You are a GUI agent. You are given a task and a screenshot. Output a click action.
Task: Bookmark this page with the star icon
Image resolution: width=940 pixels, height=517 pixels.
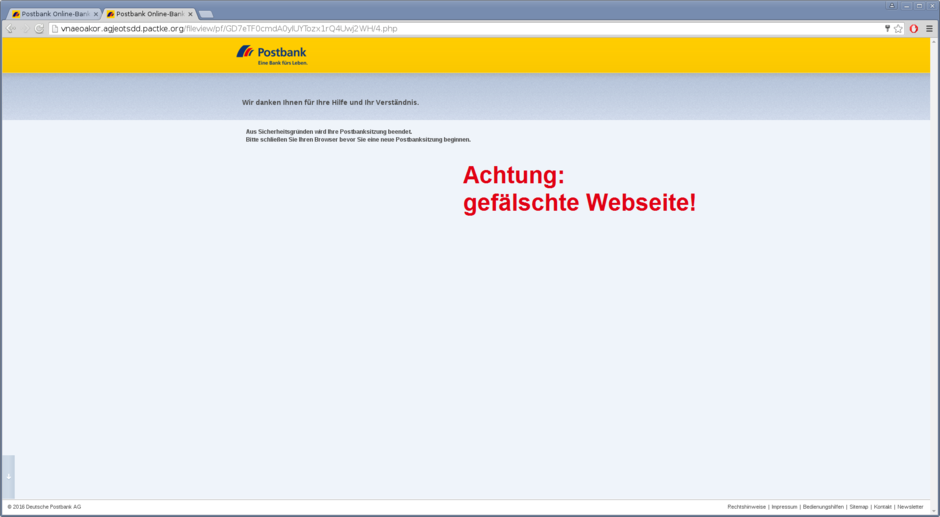[x=898, y=28]
